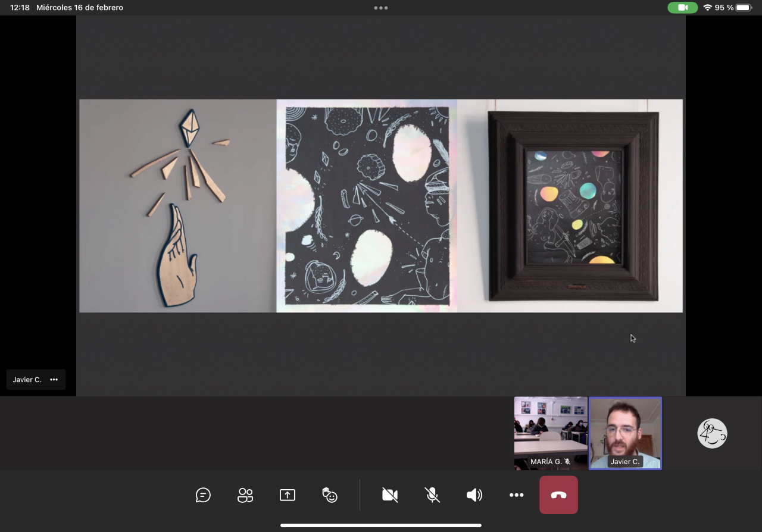Click the dark framed artwork image

[573, 205]
